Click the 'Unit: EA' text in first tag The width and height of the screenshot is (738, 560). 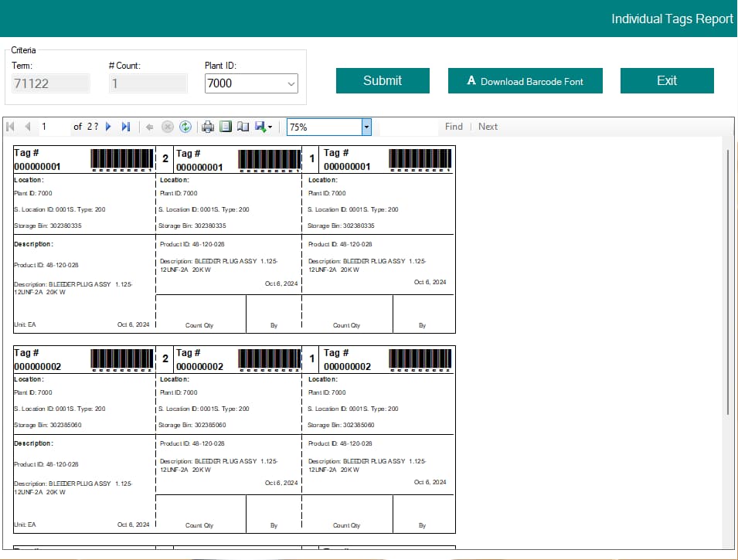tap(25, 324)
